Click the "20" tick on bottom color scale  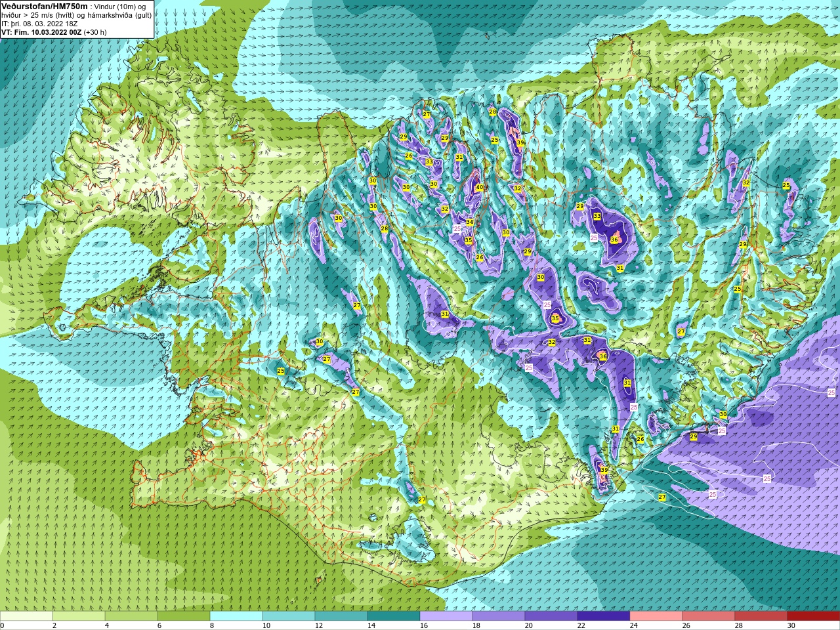530,625
